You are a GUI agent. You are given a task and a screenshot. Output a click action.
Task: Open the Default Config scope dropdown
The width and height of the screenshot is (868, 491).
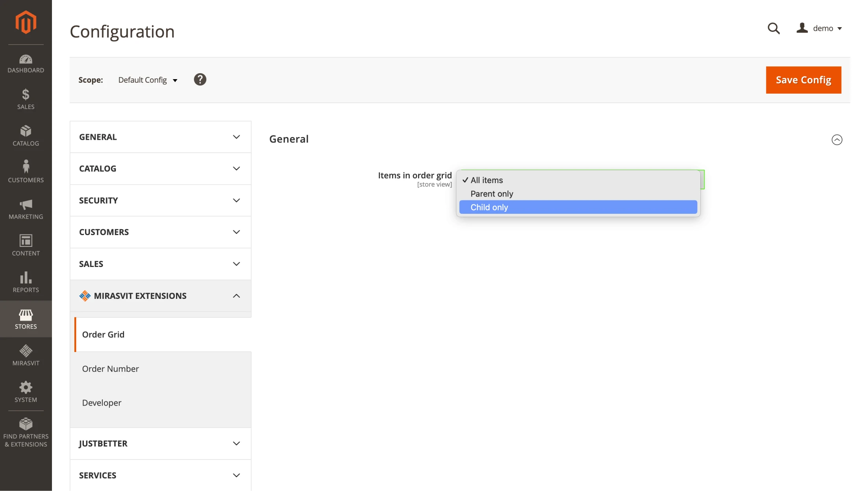pyautogui.click(x=148, y=80)
